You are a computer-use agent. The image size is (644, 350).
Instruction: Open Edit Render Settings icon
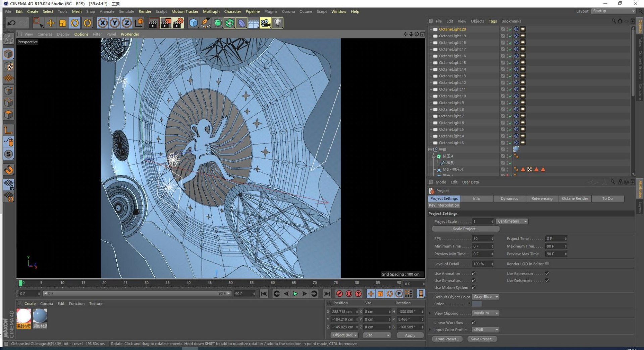pyautogui.click(x=178, y=23)
